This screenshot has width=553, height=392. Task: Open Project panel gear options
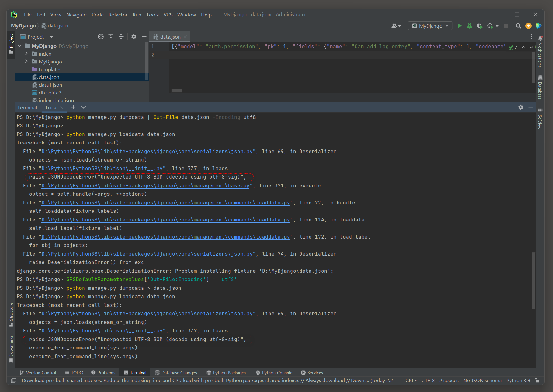(x=134, y=37)
